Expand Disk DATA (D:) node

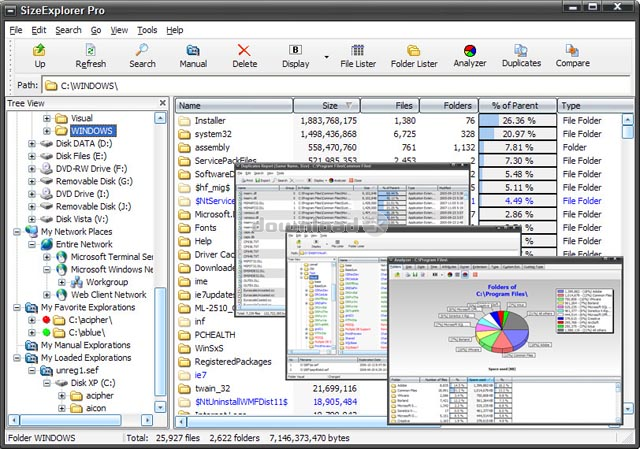[x=32, y=144]
